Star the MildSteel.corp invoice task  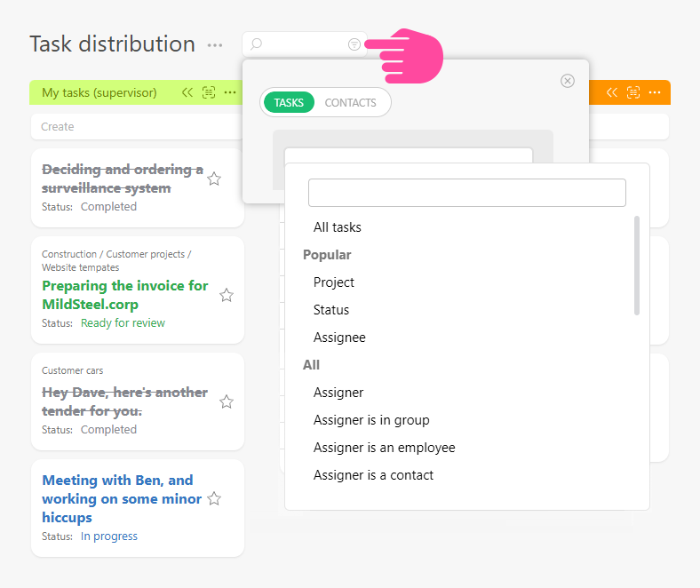click(x=227, y=295)
